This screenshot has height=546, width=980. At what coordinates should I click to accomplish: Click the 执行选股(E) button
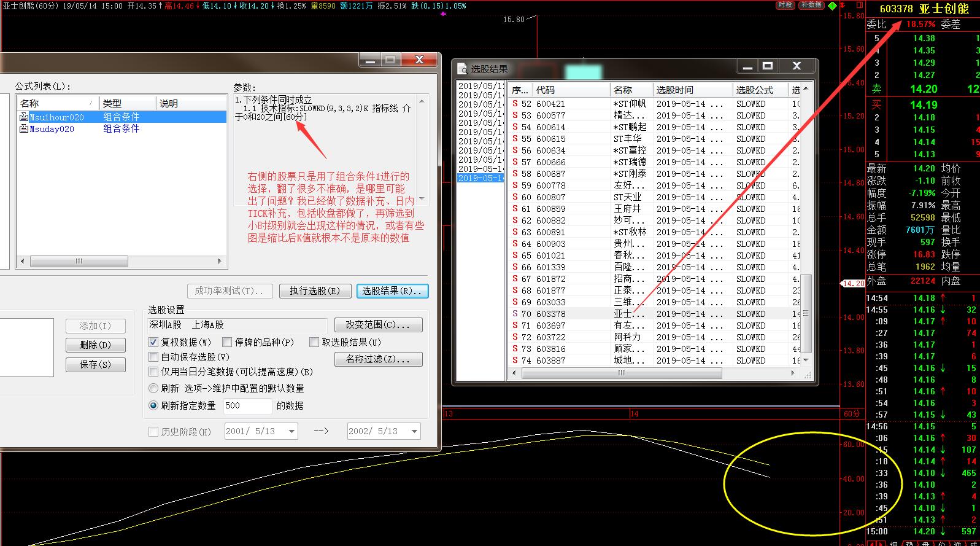(x=315, y=291)
